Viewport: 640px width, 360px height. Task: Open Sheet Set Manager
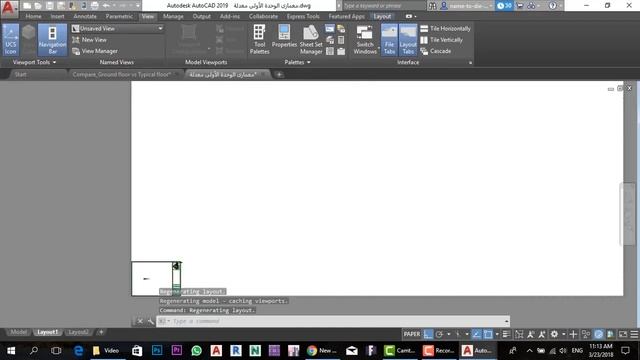(311, 40)
